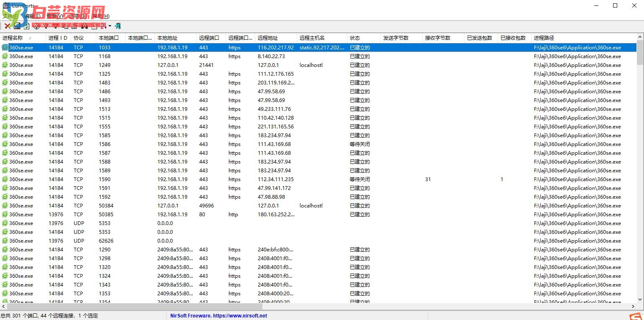Click the copy selected items toolbar icon
The width and height of the screenshot is (644, 320).
coord(65,26)
